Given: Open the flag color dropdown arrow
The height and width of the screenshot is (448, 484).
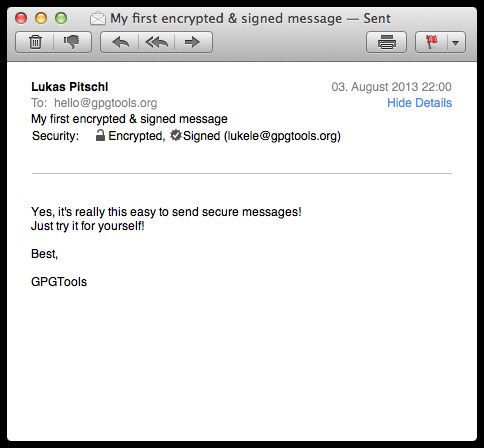Looking at the screenshot, I should (456, 43).
